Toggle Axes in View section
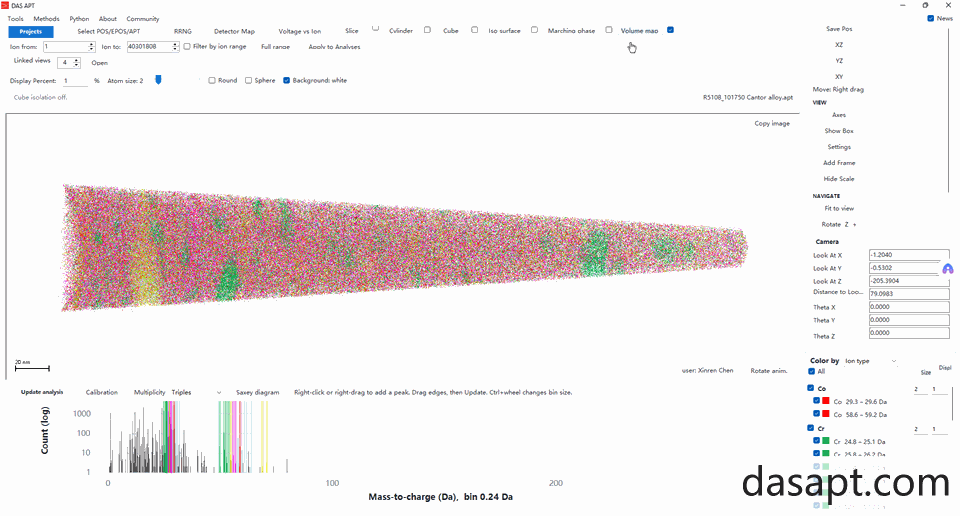This screenshot has height=516, width=960. (839, 115)
